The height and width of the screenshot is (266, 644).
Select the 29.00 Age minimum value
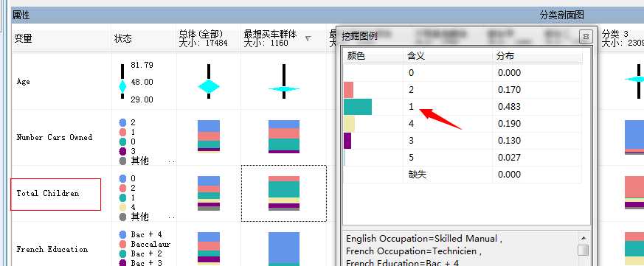142,99
